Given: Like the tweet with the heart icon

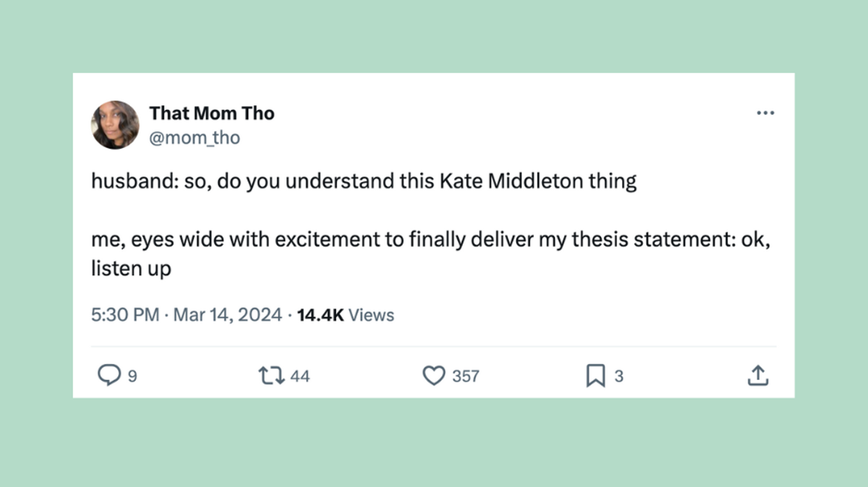Looking at the screenshot, I should (434, 376).
